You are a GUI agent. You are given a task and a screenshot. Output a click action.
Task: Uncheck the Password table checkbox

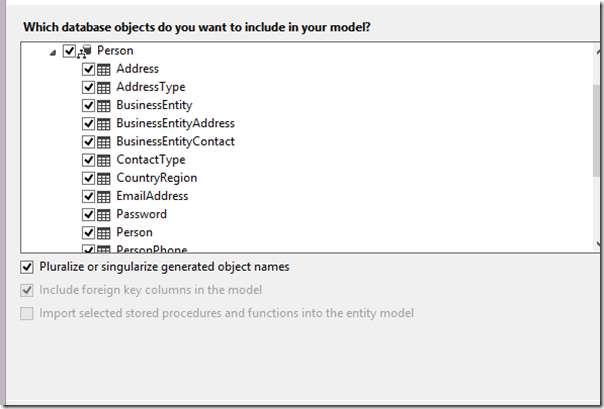pos(89,214)
